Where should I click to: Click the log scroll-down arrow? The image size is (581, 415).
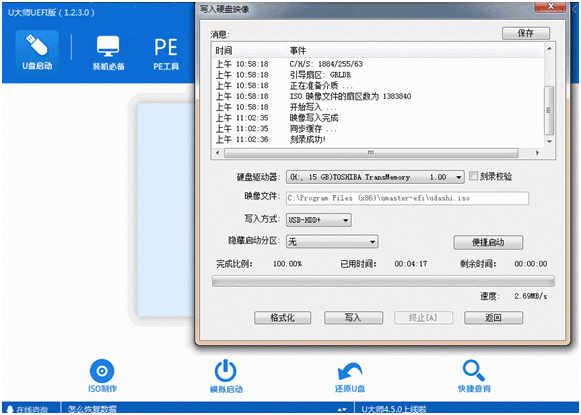pos(549,142)
